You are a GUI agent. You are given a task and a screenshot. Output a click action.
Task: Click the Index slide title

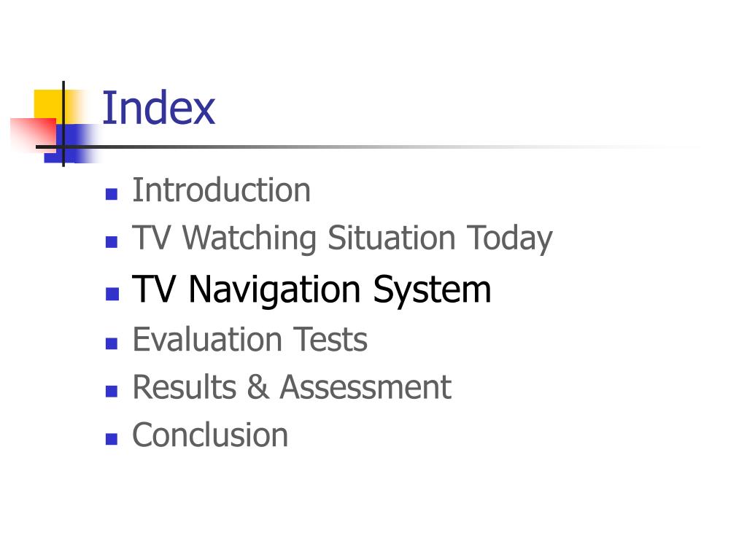[x=158, y=108]
